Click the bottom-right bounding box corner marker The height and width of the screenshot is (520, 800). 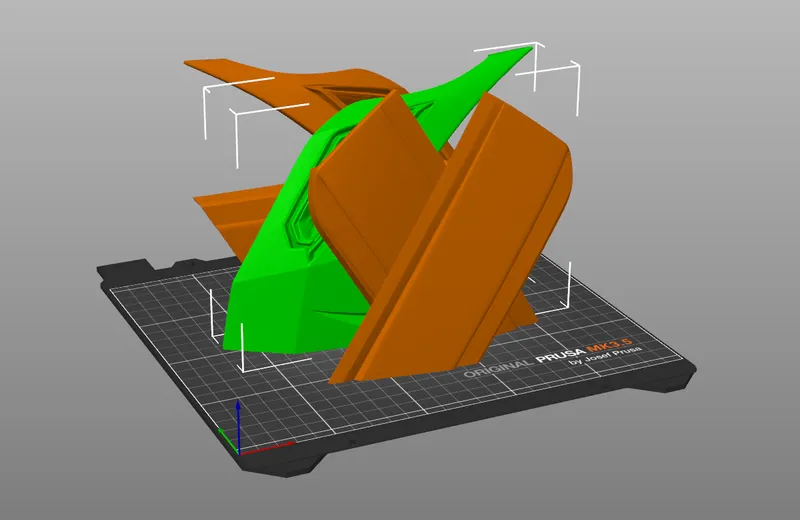569,298
